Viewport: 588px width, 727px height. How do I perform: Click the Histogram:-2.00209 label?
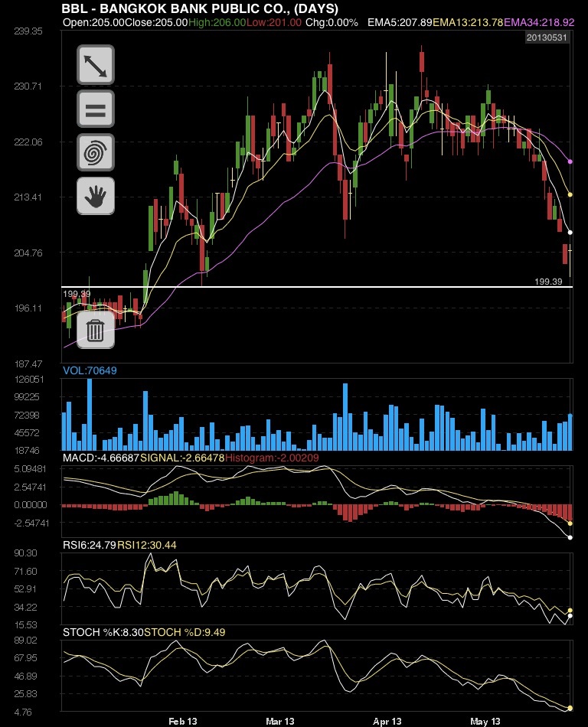pyautogui.click(x=272, y=458)
